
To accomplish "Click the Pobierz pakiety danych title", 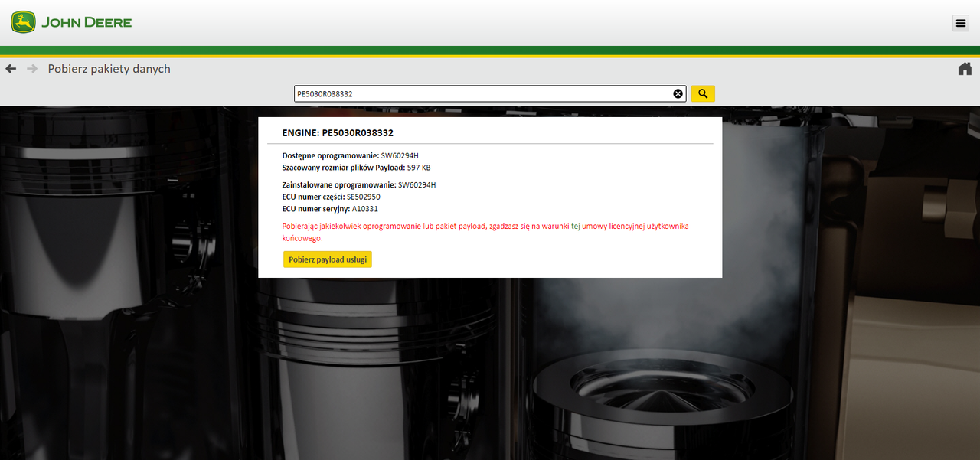I will 109,69.
